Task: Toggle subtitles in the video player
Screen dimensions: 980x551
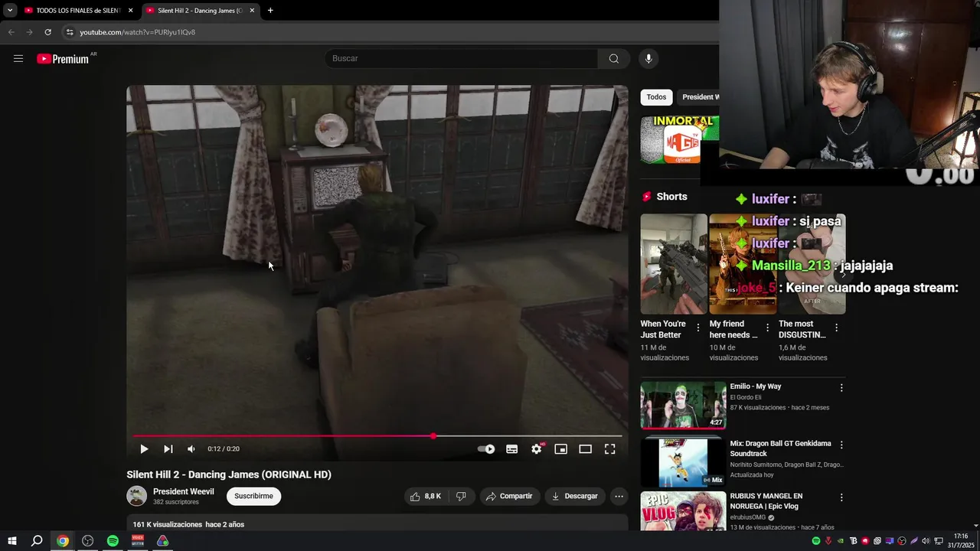Action: (x=512, y=449)
